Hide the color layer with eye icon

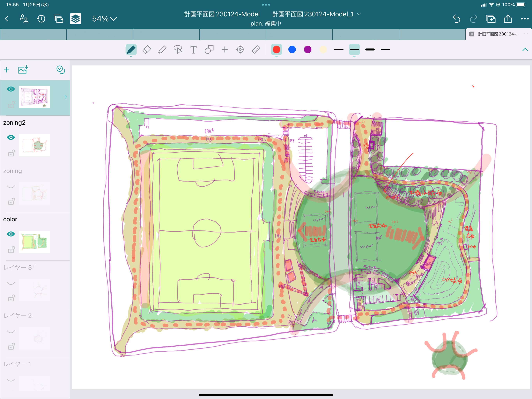[x=11, y=234]
